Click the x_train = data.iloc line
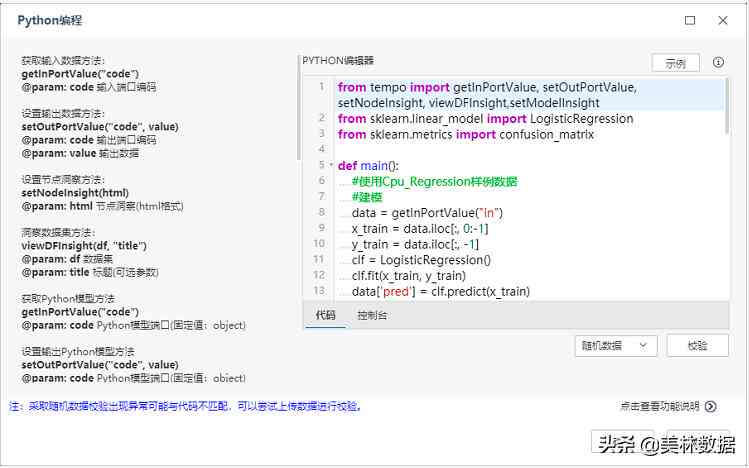Viewport: 749px width, 468px height. coord(419,229)
